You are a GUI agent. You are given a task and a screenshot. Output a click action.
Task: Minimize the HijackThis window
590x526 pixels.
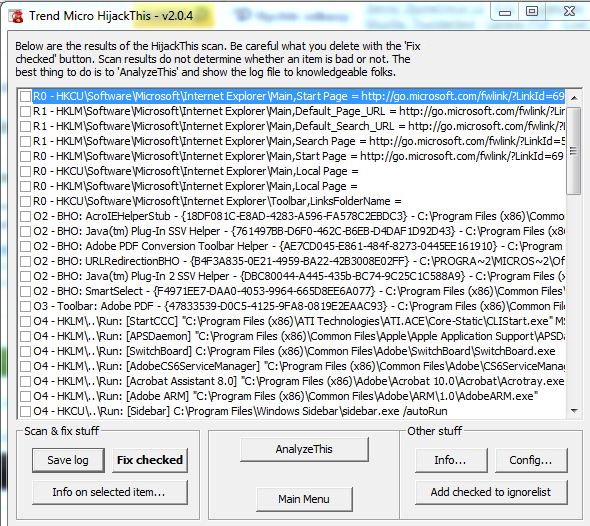[x=505, y=12]
